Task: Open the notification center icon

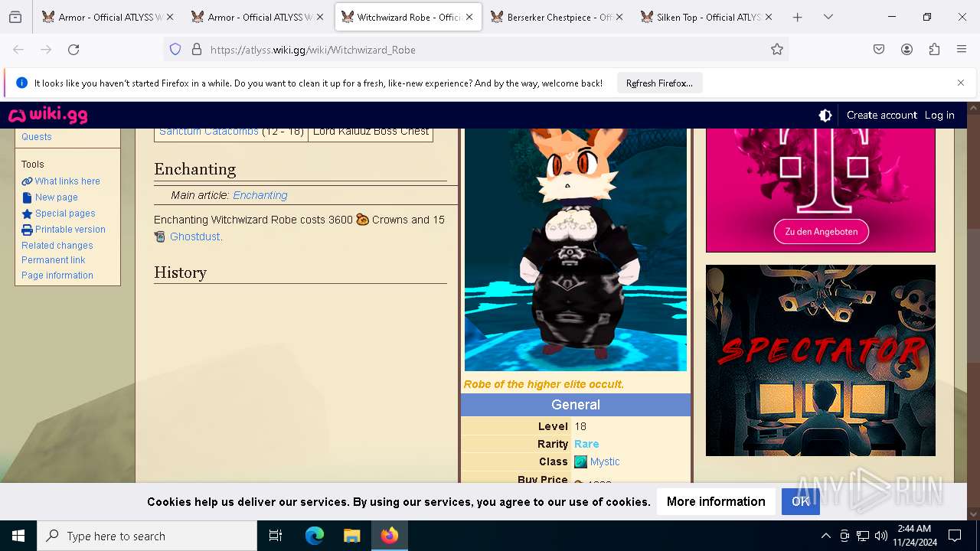Action: click(x=955, y=536)
